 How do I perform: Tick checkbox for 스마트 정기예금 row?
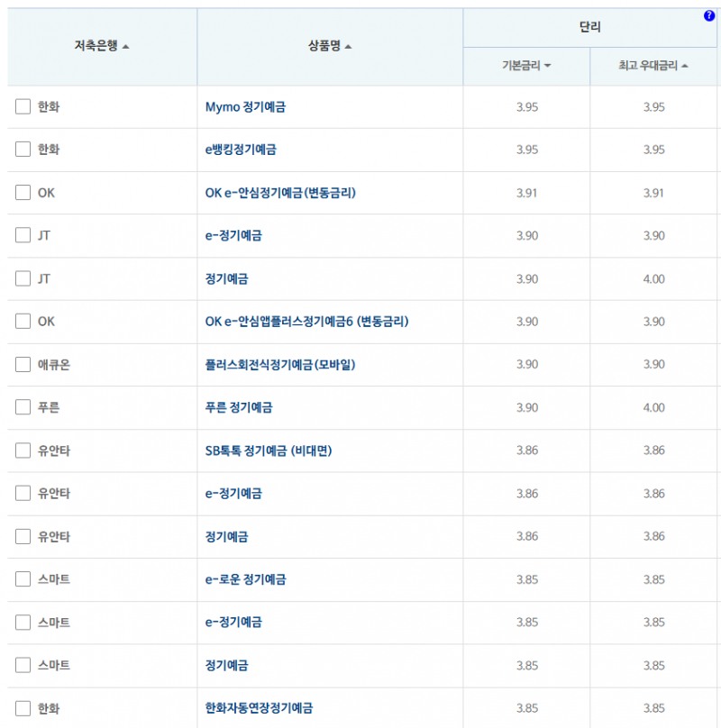(23, 665)
